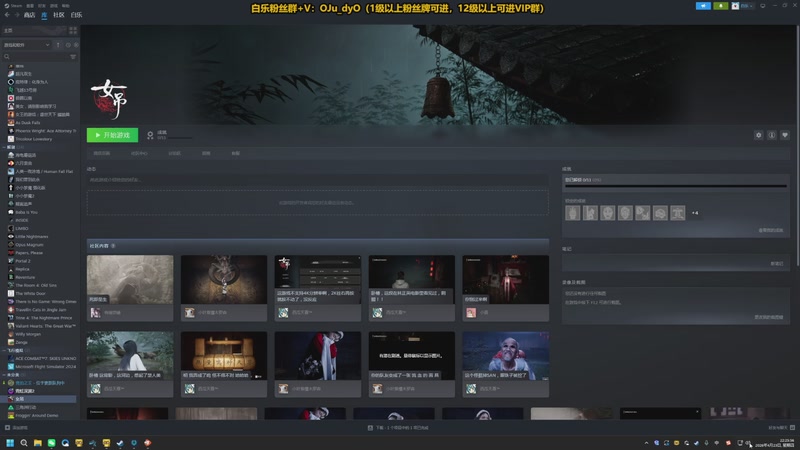800x450 pixels.
Task: Select Phoenix Wright: Ace Attorney in game list
Action: click(x=42, y=131)
